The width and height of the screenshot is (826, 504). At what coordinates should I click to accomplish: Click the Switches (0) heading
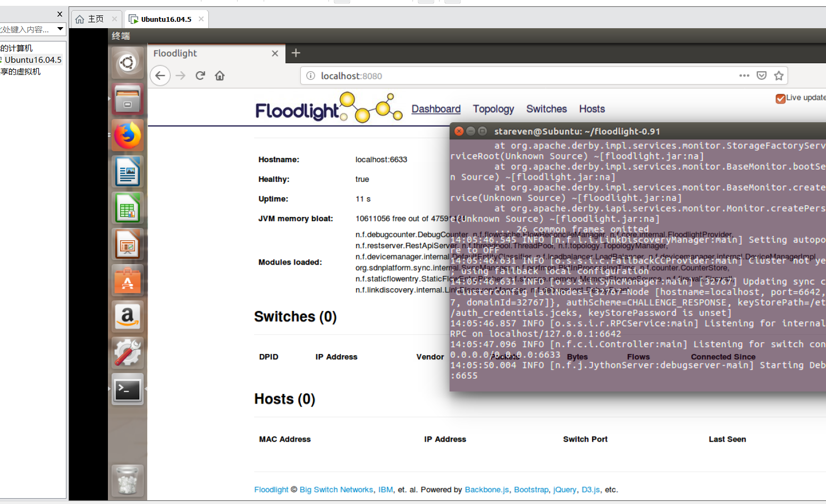click(296, 316)
